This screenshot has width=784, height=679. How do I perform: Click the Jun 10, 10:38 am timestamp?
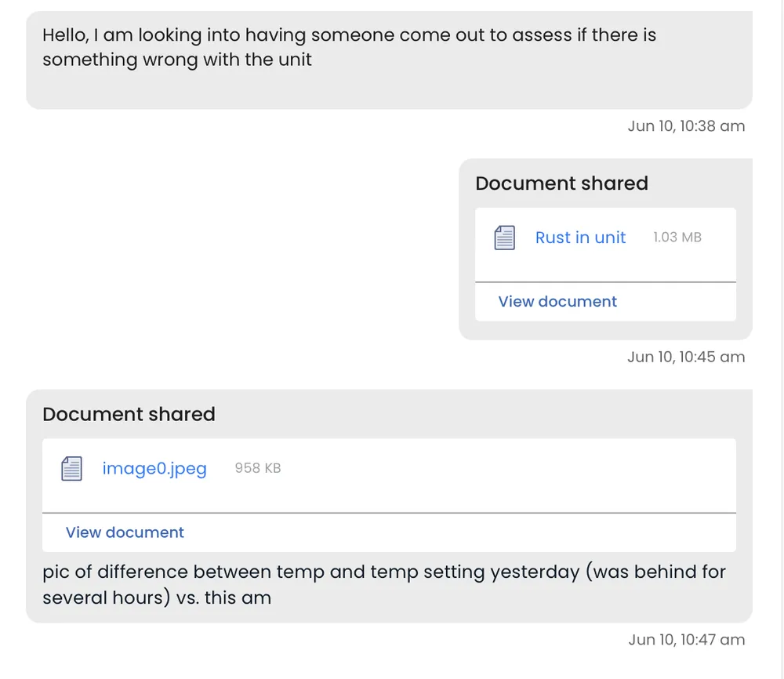pos(686,126)
